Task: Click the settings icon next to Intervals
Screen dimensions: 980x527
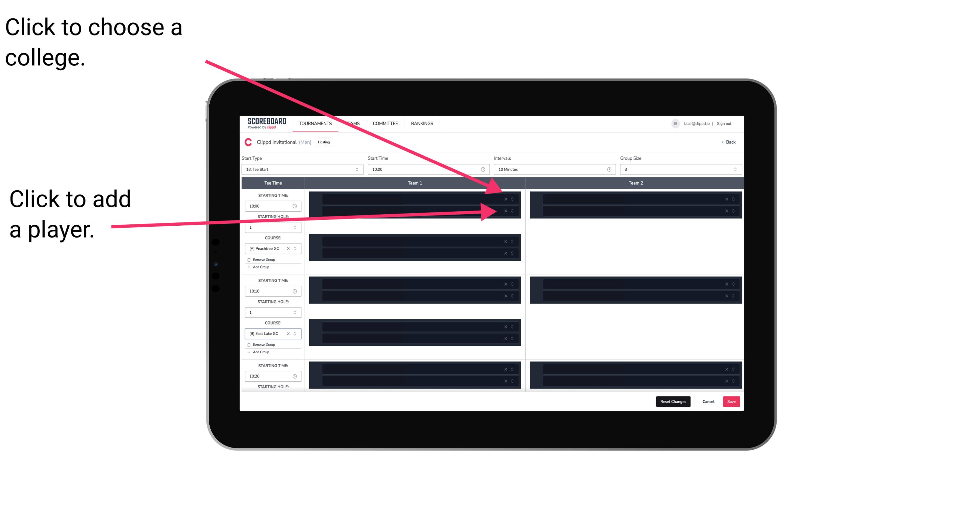Action: pyautogui.click(x=609, y=170)
